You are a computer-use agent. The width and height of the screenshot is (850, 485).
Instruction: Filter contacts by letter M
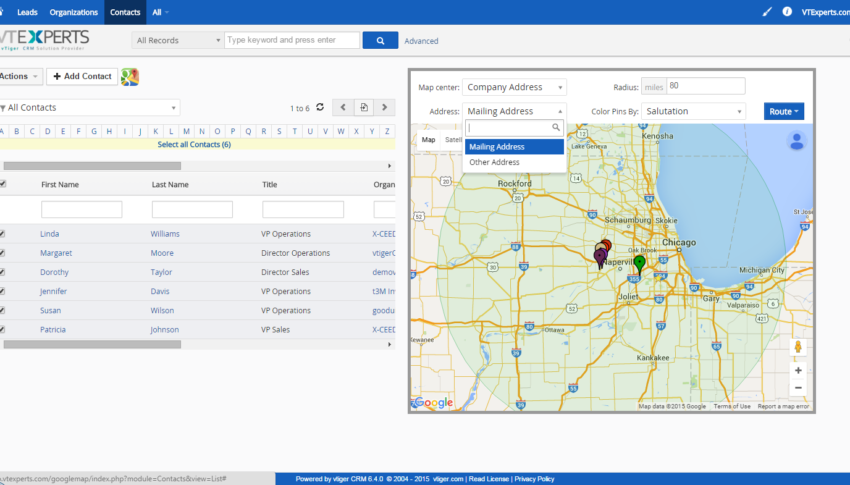(x=186, y=131)
